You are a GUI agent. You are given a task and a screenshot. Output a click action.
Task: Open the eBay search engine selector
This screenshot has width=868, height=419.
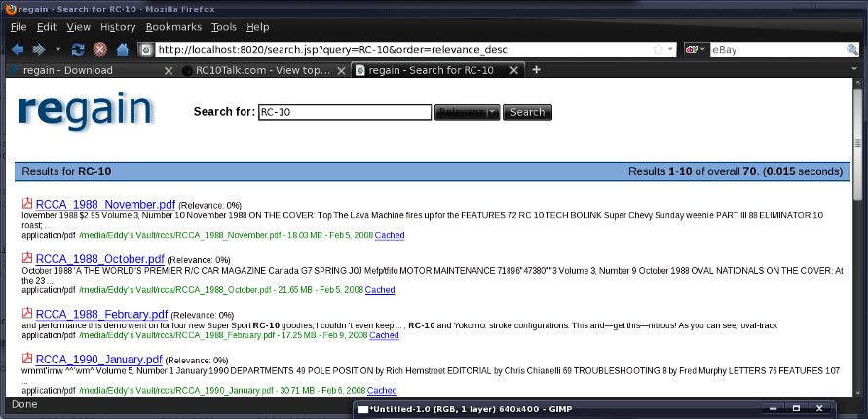696,50
